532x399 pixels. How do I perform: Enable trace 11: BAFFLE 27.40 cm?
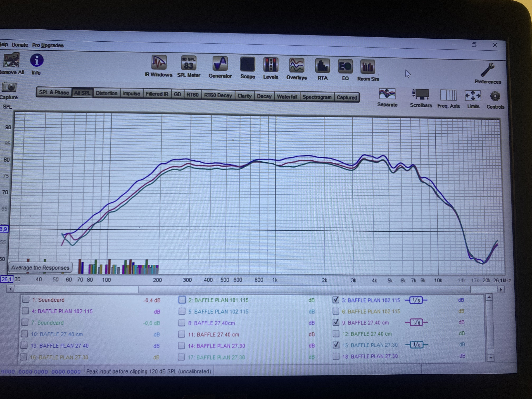(182, 334)
